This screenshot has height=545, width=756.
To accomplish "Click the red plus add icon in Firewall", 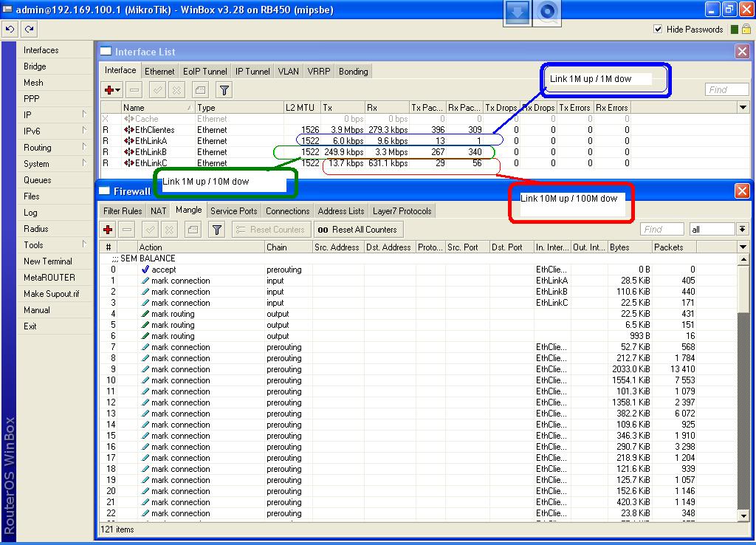I will (x=109, y=230).
